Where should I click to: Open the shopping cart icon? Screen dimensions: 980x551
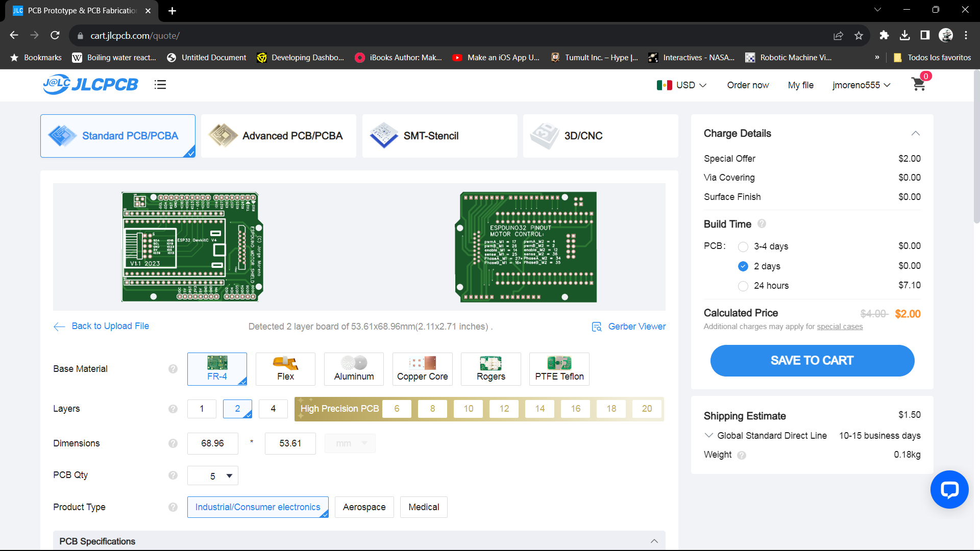tap(919, 85)
